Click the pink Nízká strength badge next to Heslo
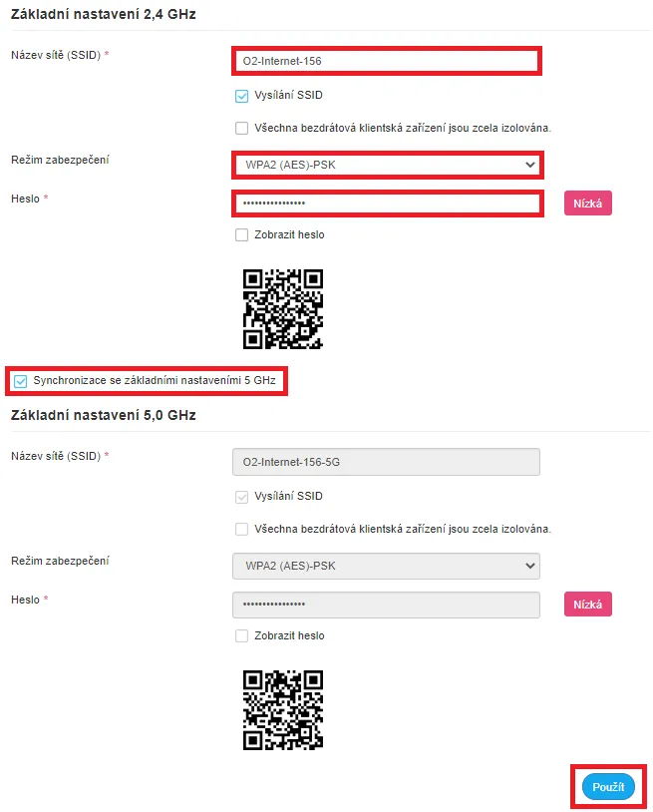This screenshot has width=653, height=812. (x=587, y=203)
